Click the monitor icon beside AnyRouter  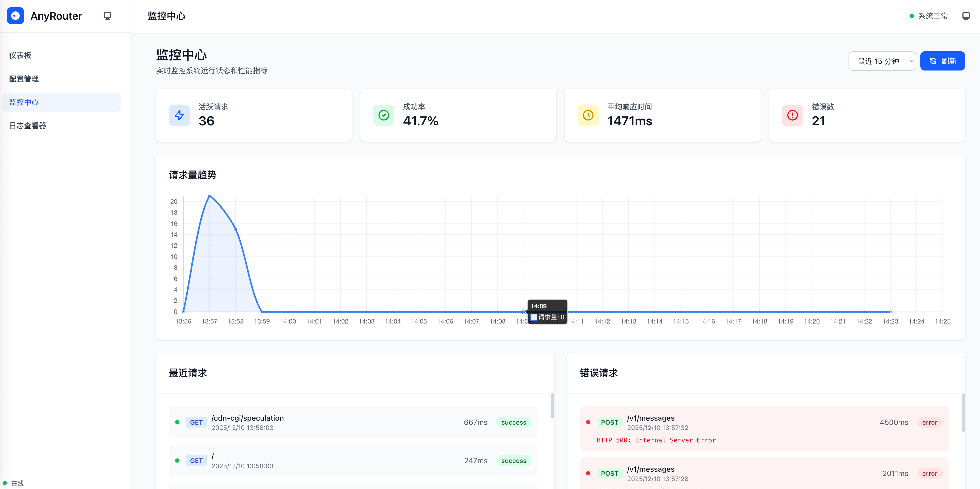pos(107,16)
